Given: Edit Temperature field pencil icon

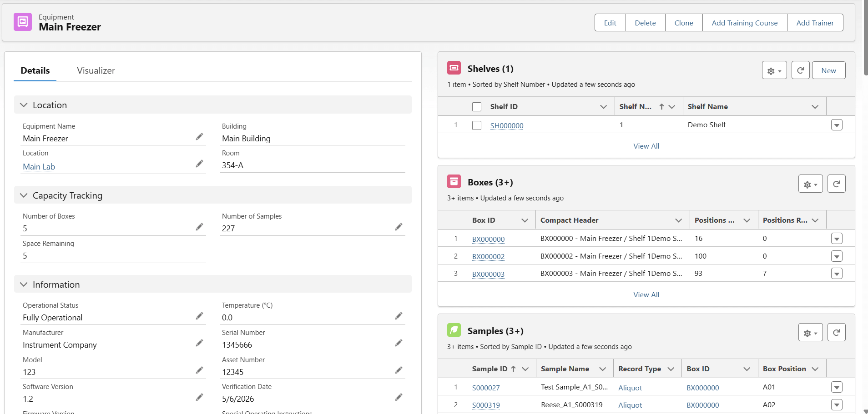Looking at the screenshot, I should 399,316.
